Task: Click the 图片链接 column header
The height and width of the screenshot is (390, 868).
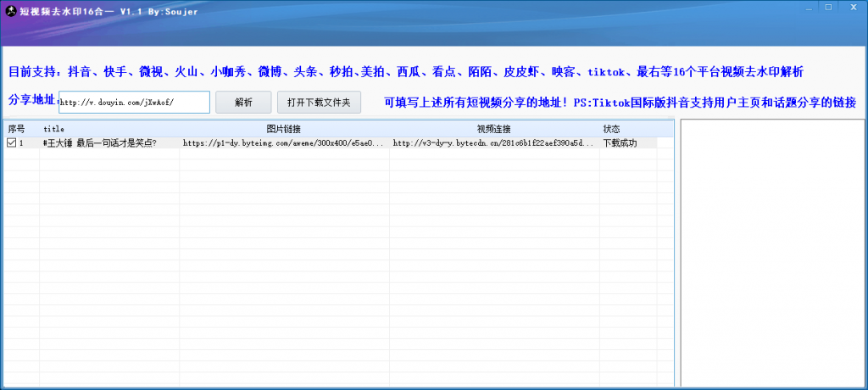Action: pyautogui.click(x=284, y=129)
